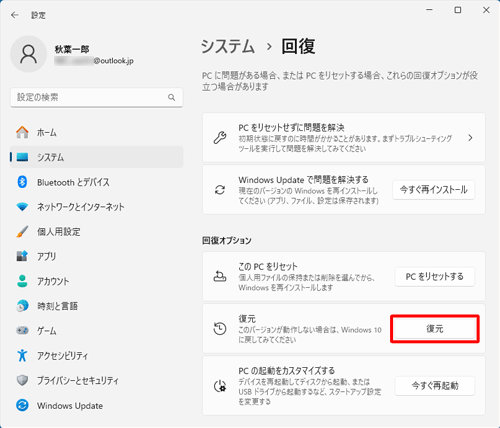
Task: Click the refresh icon beside Windows Update で問題を解決する
Action: (220, 190)
